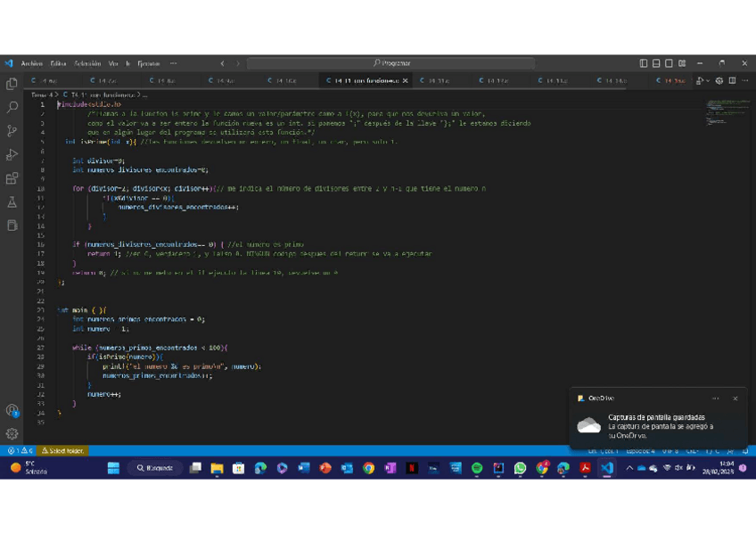756x534 pixels.
Task: Open the Testing flask icon view
Action: coord(12,202)
